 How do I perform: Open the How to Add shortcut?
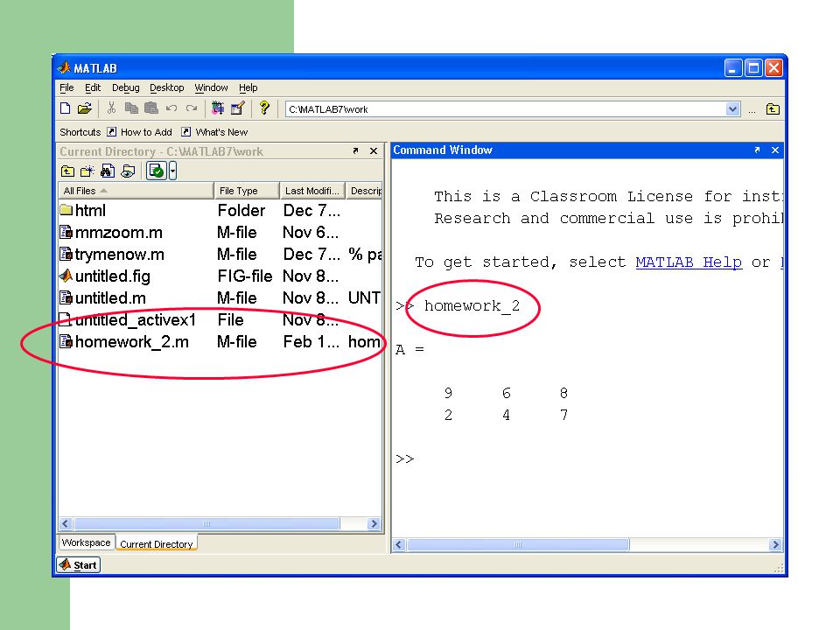coord(139,132)
